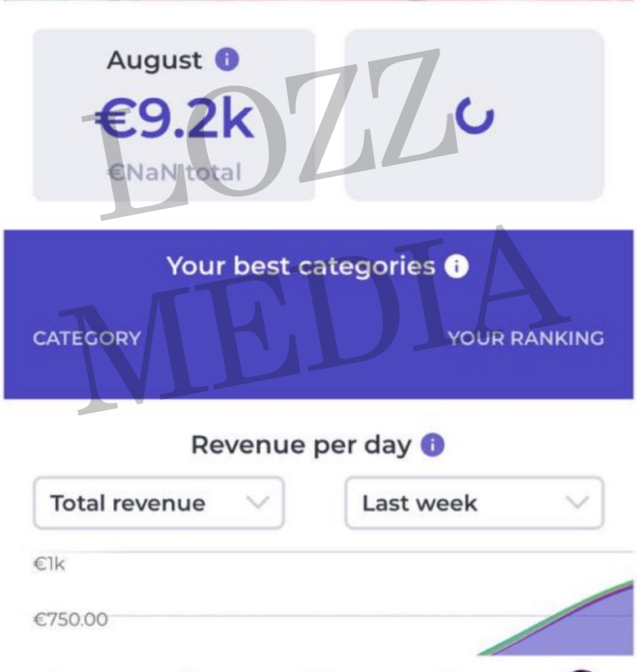The image size is (637, 672).
Task: Expand the Total revenue dropdown chevron
Action: pyautogui.click(x=258, y=503)
